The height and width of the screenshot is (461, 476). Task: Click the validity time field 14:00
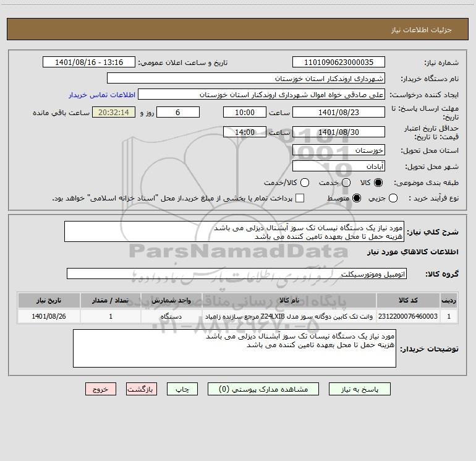pos(245,132)
